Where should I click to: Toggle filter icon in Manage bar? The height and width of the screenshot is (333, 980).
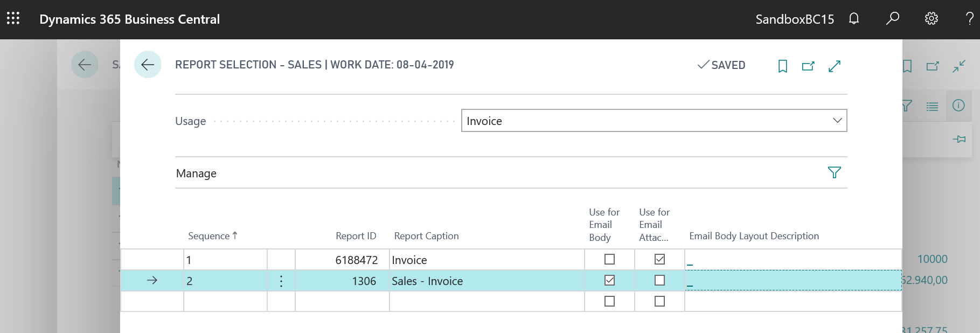(835, 172)
